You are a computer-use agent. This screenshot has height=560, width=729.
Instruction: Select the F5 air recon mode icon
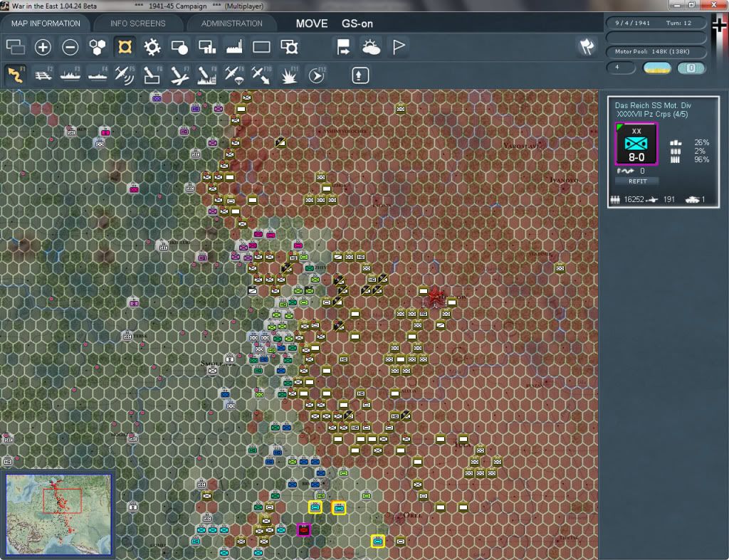point(125,75)
